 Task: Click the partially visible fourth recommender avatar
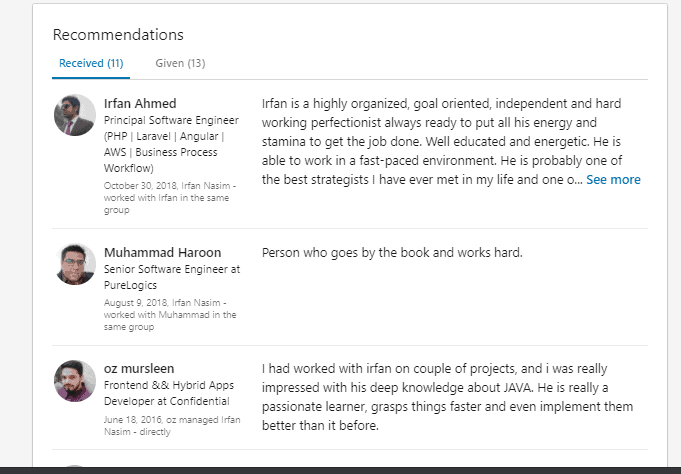(75, 466)
